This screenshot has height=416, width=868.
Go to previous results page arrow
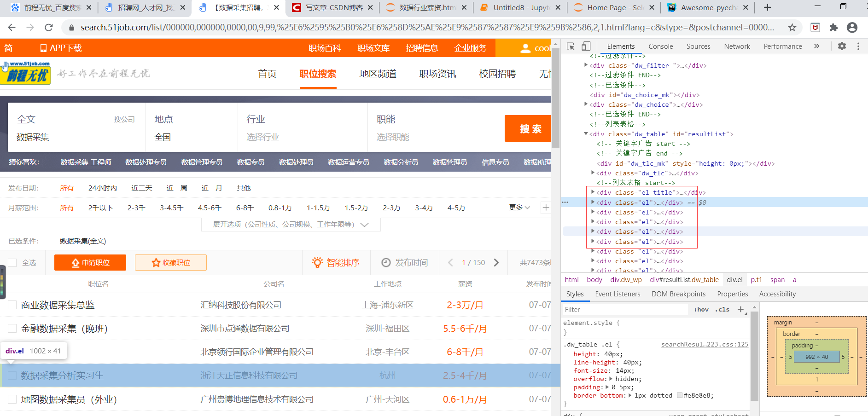tap(450, 262)
